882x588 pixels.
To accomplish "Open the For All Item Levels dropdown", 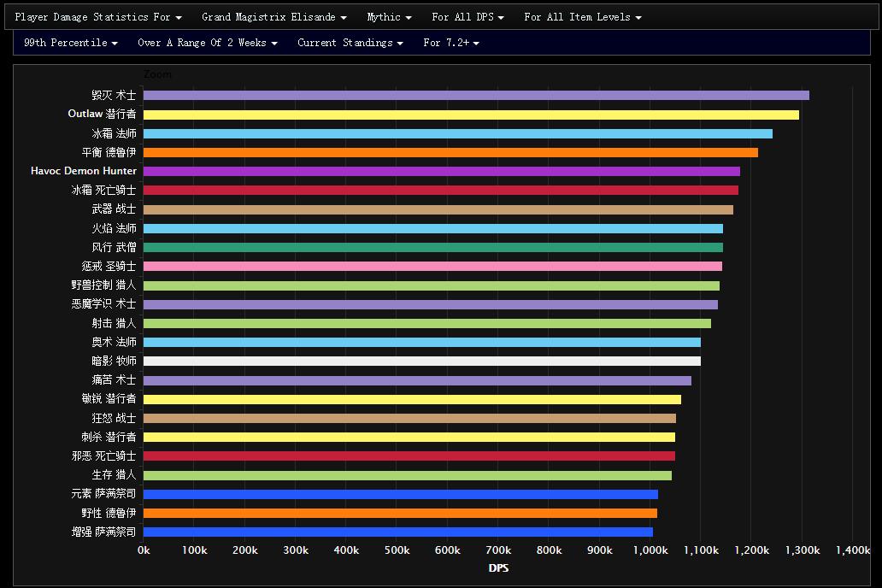I will (x=583, y=17).
